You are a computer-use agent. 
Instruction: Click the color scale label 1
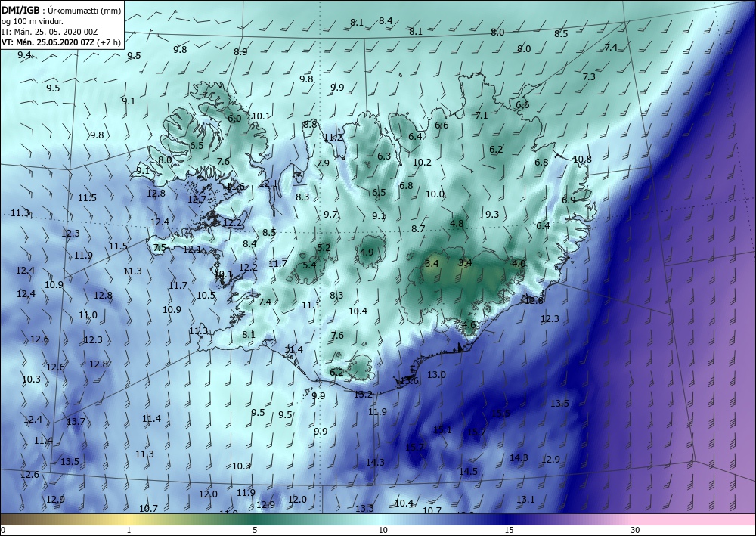129,530
